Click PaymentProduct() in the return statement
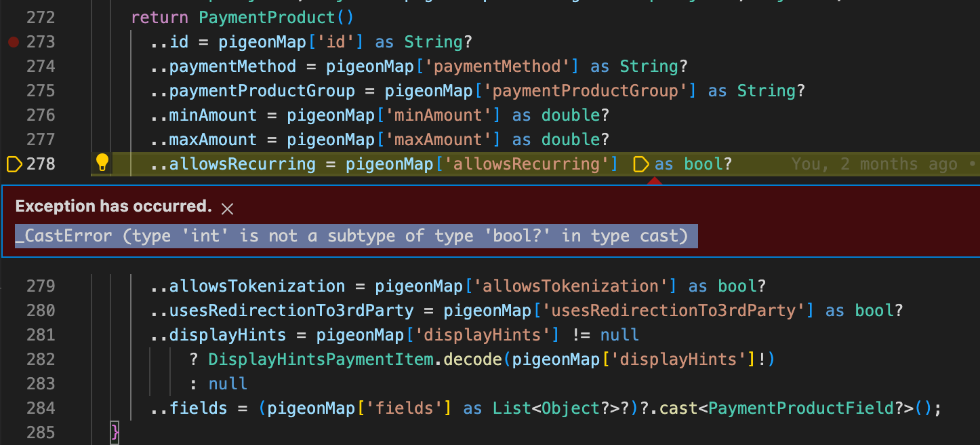Screen dimensions: 980x445 pyautogui.click(x=277, y=18)
